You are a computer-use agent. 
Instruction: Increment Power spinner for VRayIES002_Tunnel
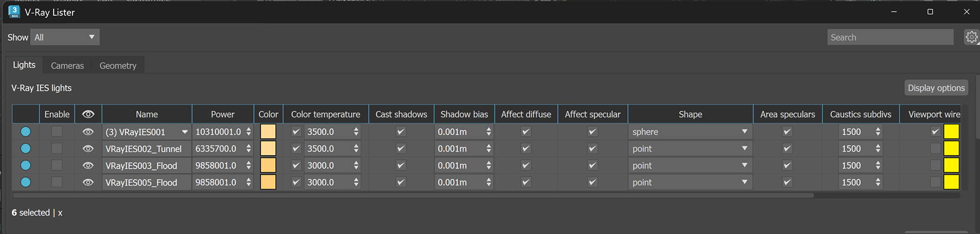pyautogui.click(x=249, y=146)
